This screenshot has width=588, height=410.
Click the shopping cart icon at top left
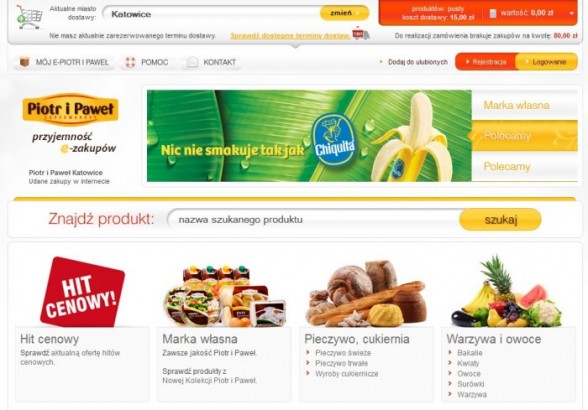point(29,17)
